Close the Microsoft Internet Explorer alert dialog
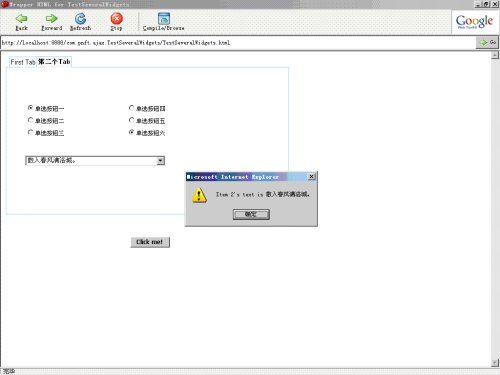Image resolution: width=500 pixels, height=375 pixels. click(x=311, y=176)
